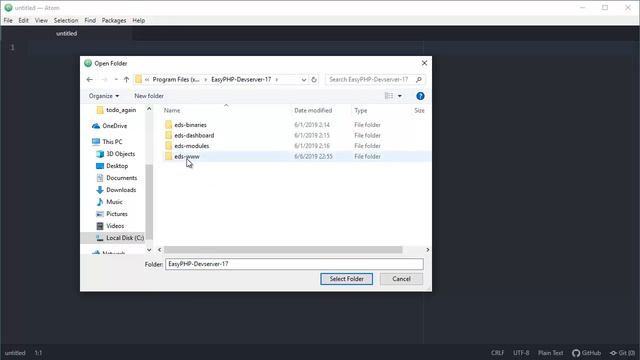Click the Program Files breadcrumb segment
This screenshot has width=640, height=360.
pyautogui.click(x=176, y=80)
